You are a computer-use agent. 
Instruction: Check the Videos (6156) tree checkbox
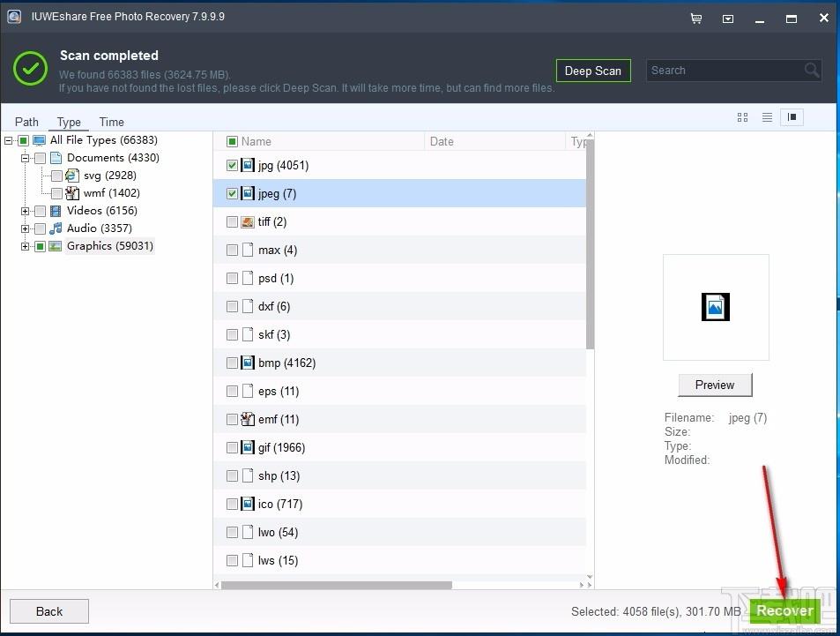[41, 211]
